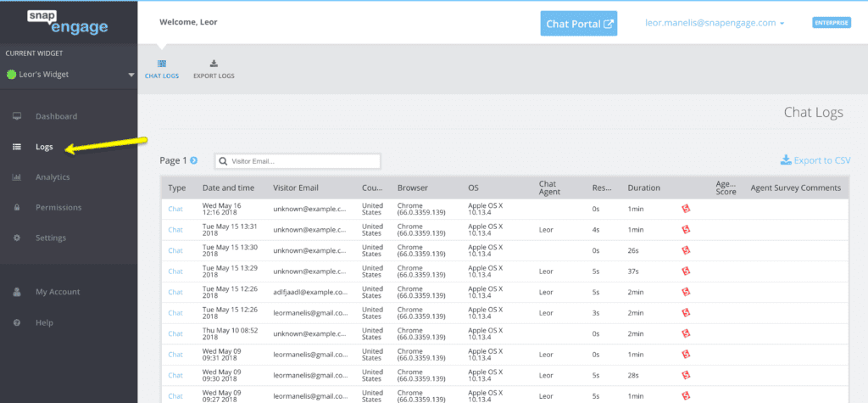
Task: Click the Enterprise plan badge
Action: (831, 24)
